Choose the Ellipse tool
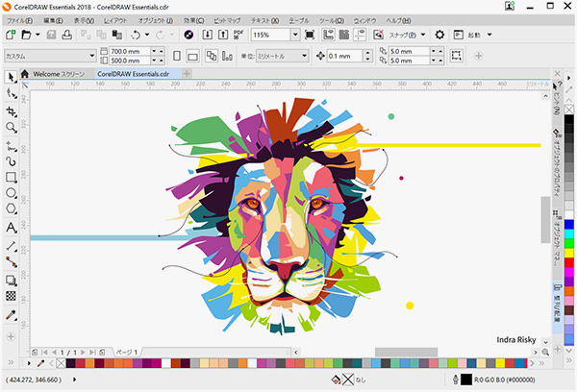The width and height of the screenshot is (577, 392). [x=11, y=193]
